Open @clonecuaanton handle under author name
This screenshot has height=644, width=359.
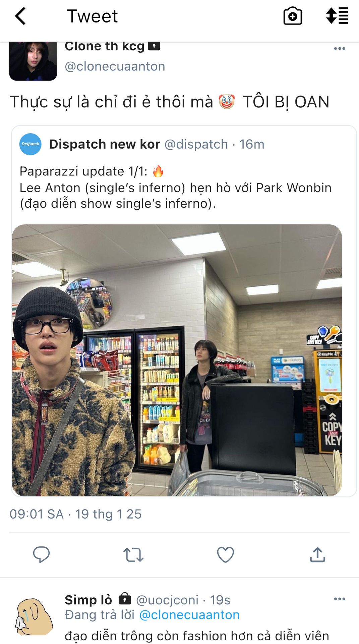pyautogui.click(x=115, y=66)
